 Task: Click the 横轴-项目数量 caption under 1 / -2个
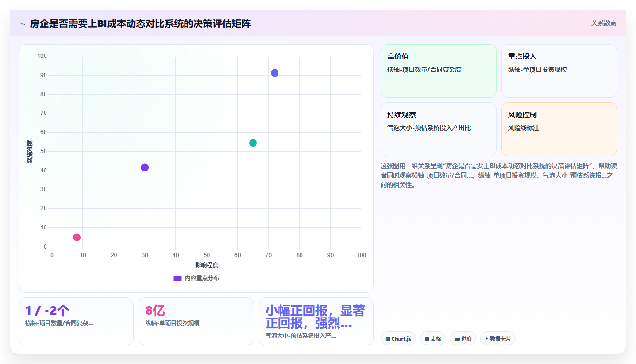[x=59, y=323]
